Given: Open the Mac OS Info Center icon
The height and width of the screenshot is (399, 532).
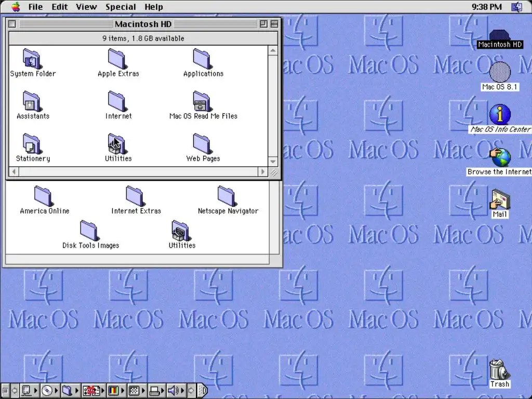Looking at the screenshot, I should coord(500,115).
